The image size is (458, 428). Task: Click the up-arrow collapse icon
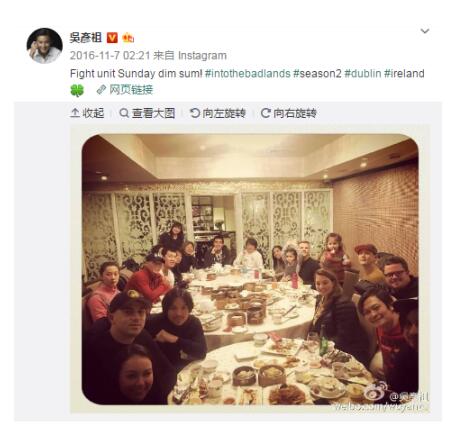75,113
